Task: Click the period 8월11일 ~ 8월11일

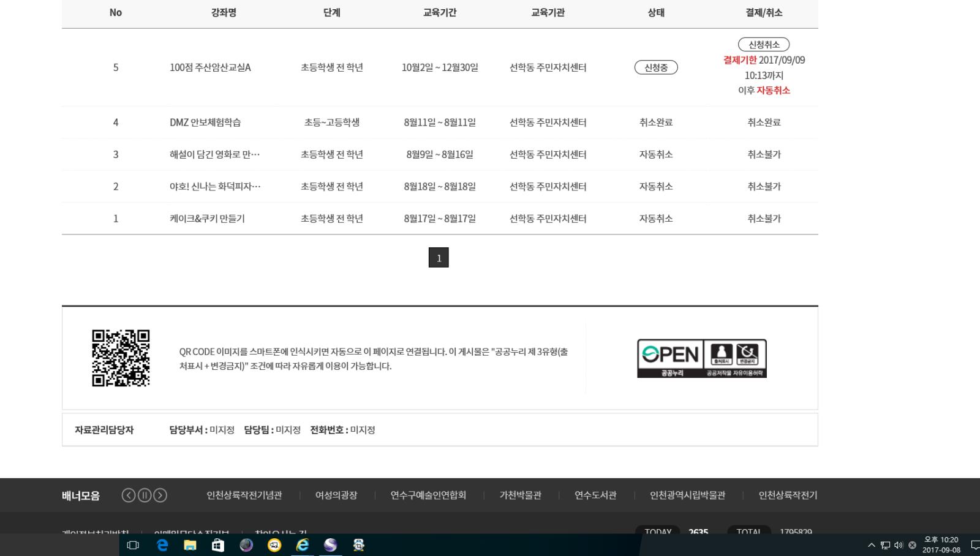Action: point(440,122)
